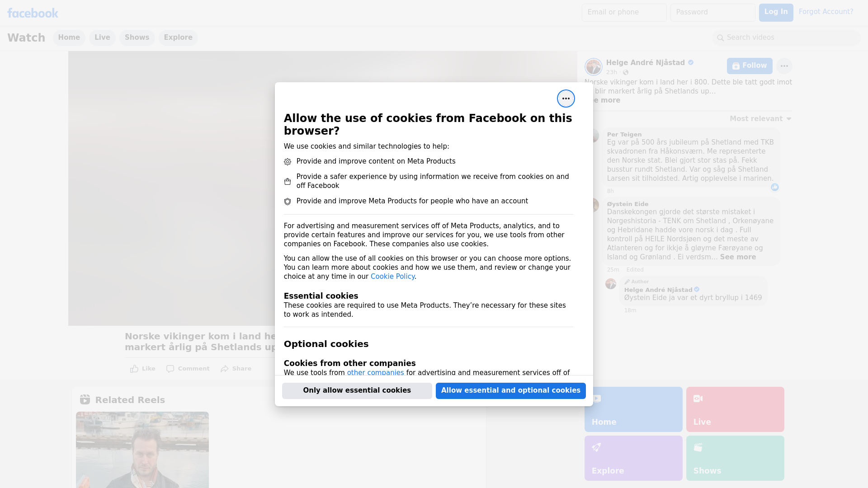The width and height of the screenshot is (868, 488).
Task: Click the Essential cookies heading
Action: 321,296
